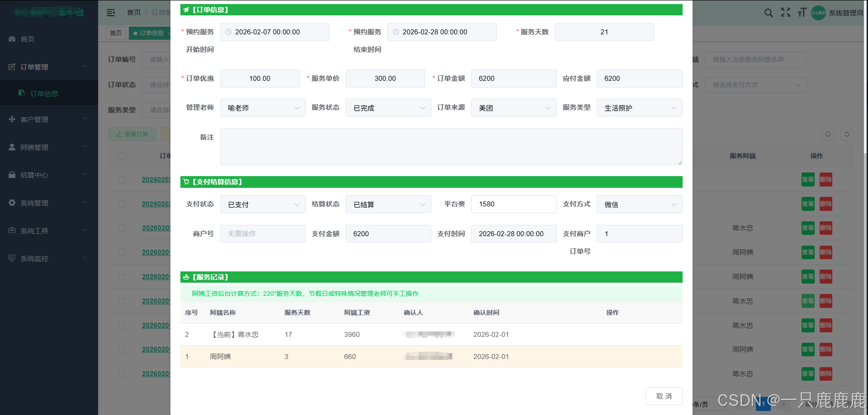This screenshot has width=868, height=415.
Task: Open the first order number link
Action: [x=156, y=180]
